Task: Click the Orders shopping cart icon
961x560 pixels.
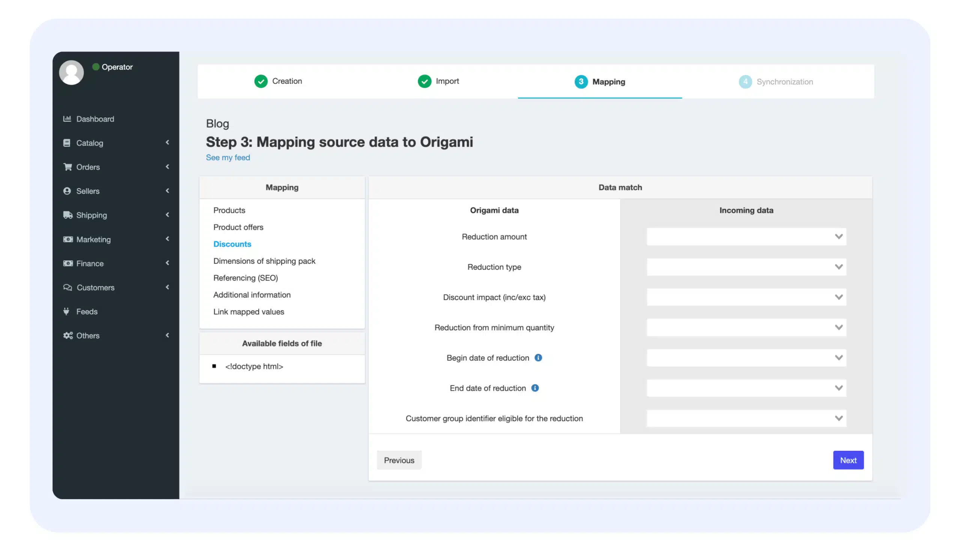Action: coord(68,167)
